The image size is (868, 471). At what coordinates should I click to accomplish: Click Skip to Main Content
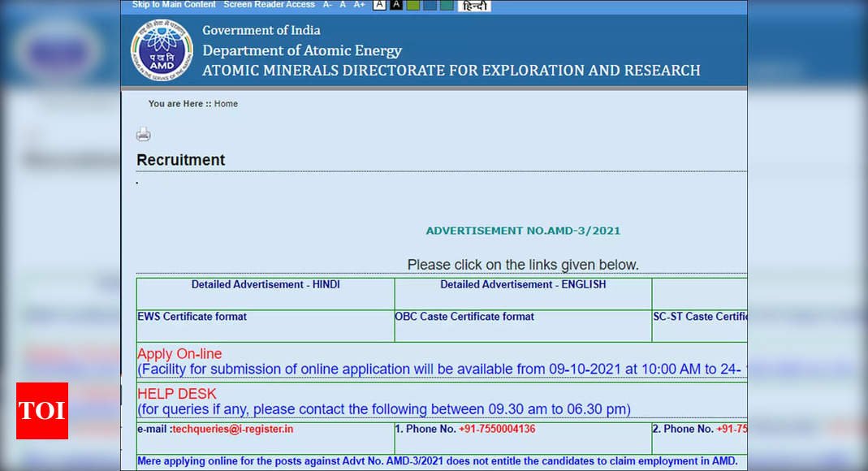point(174,5)
